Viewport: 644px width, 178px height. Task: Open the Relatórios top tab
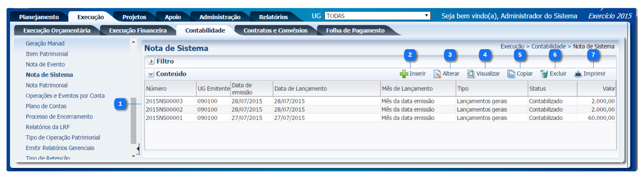[273, 17]
